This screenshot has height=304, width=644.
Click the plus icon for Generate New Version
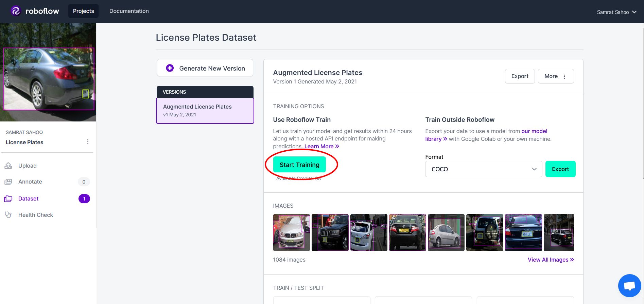170,68
